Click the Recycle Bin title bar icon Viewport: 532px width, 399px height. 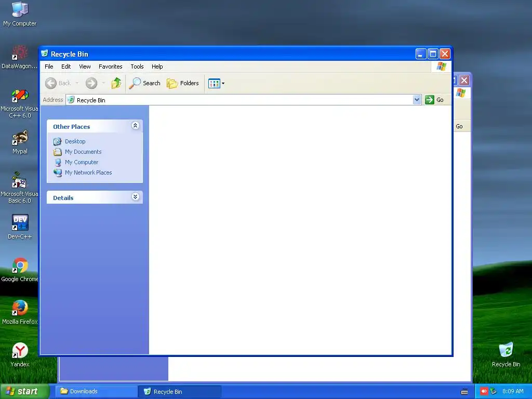click(45, 54)
